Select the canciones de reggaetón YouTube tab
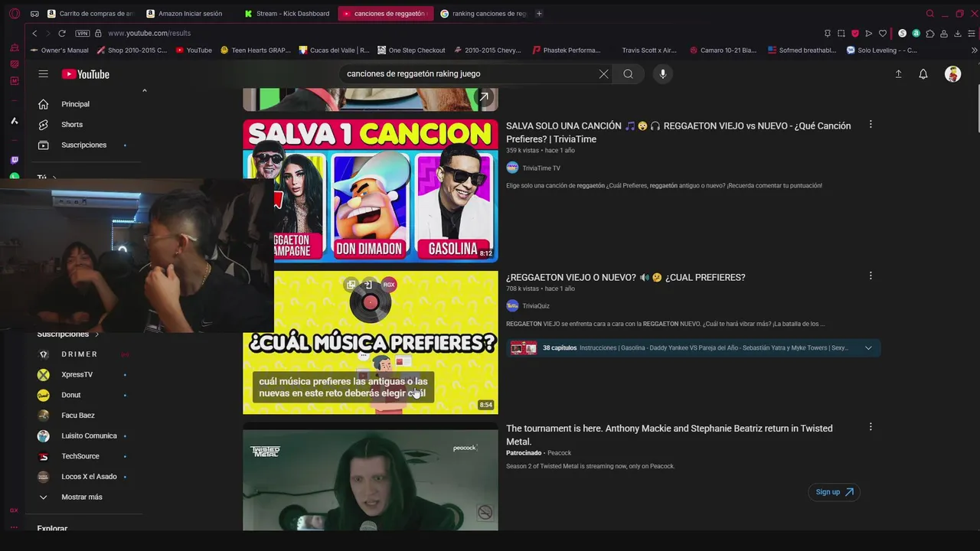 (385, 14)
